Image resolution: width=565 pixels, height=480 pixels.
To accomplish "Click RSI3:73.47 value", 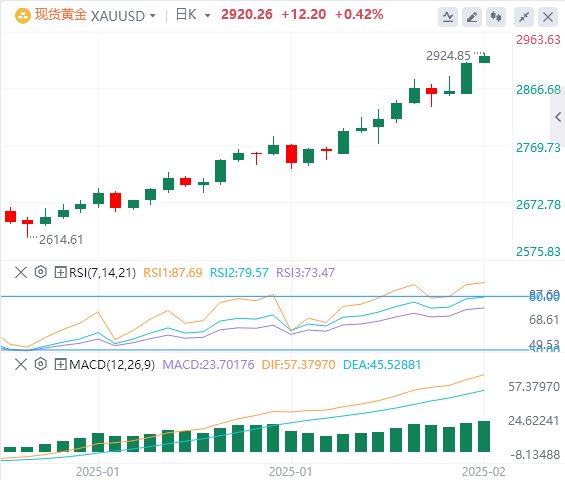I will click(306, 272).
